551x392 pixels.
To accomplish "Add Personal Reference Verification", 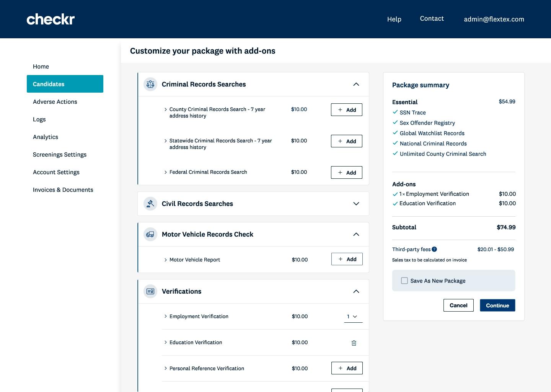I will tap(347, 368).
